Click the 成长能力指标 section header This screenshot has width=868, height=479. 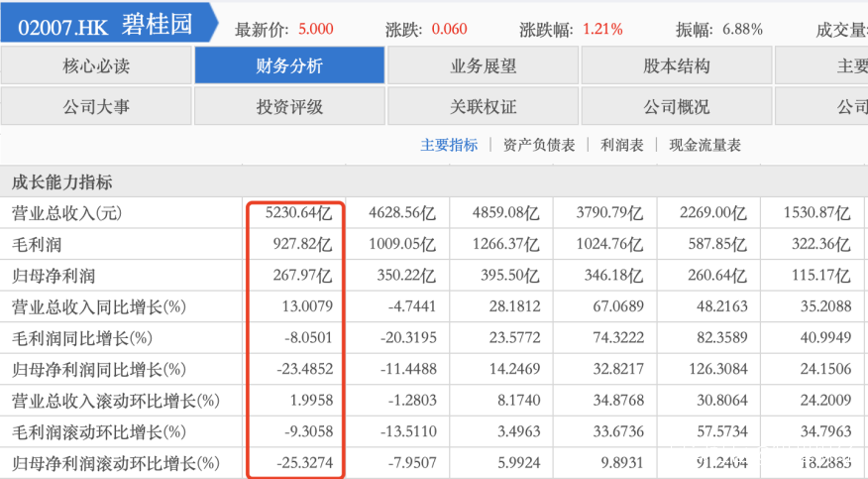point(62,181)
